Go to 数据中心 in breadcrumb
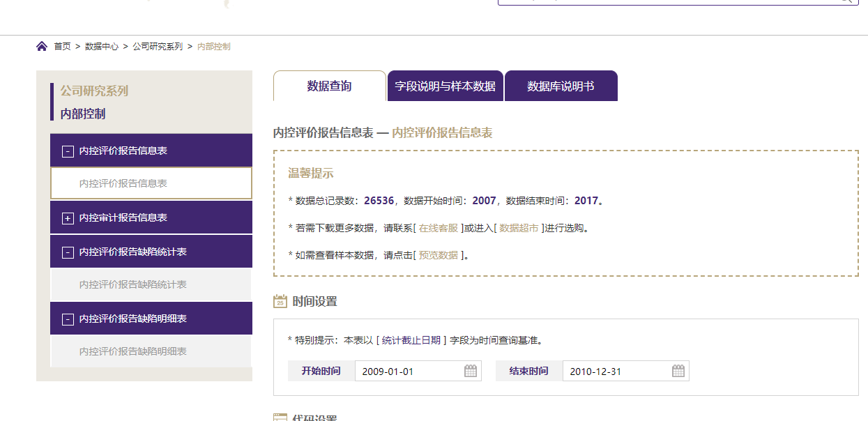This screenshot has width=868, height=421. pyautogui.click(x=102, y=47)
